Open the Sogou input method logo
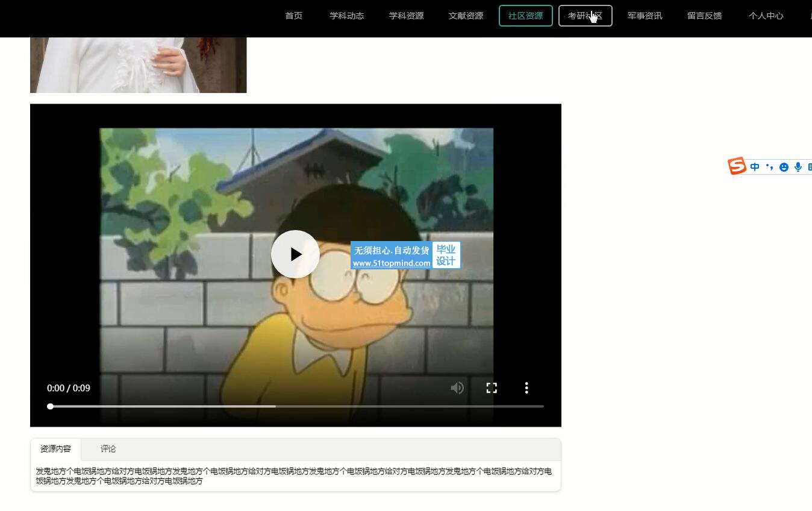812x511 pixels. click(x=737, y=166)
